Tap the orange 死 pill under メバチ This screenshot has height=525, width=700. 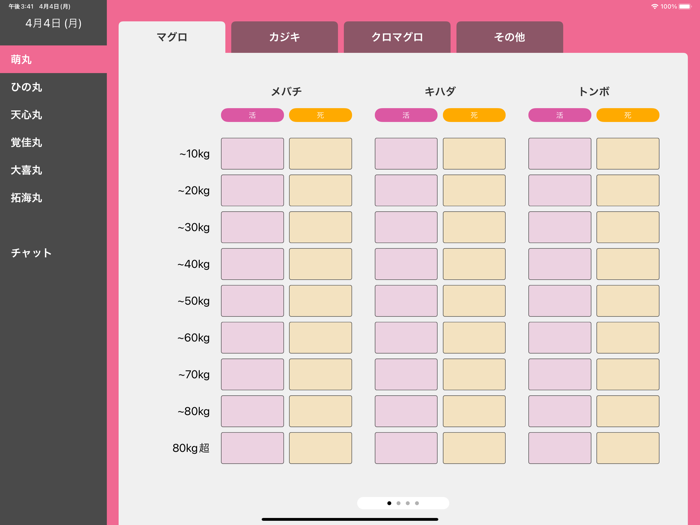pos(321,115)
